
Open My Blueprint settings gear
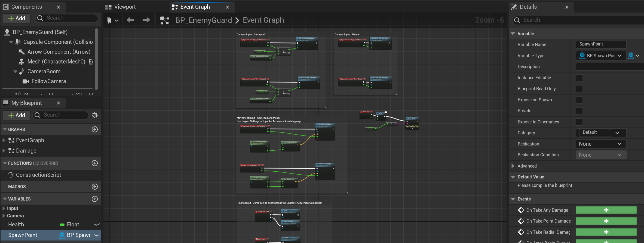(95, 115)
